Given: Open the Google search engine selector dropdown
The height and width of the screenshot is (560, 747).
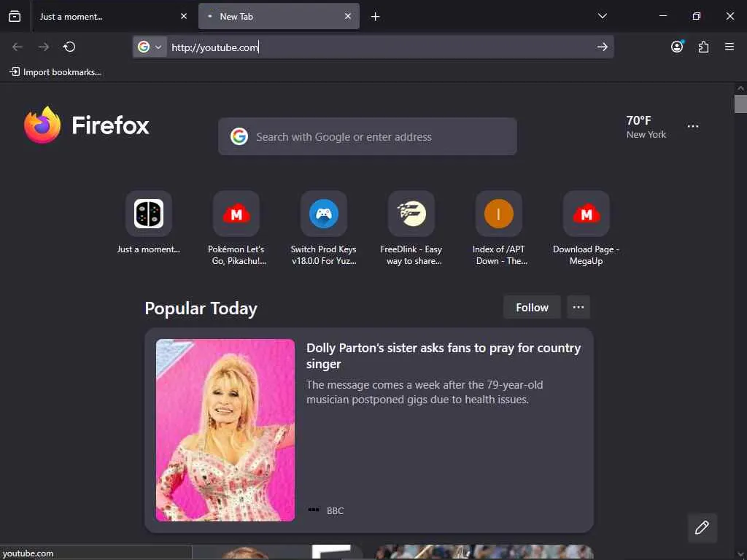Looking at the screenshot, I should point(150,47).
